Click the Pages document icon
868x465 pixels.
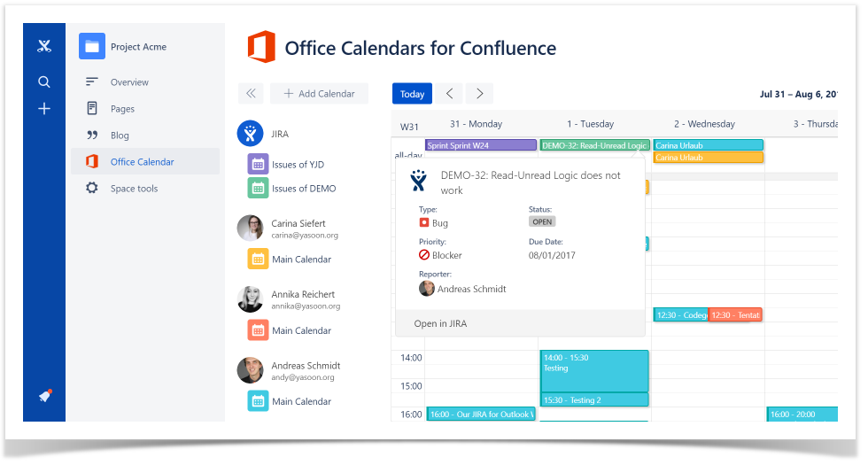(x=92, y=108)
